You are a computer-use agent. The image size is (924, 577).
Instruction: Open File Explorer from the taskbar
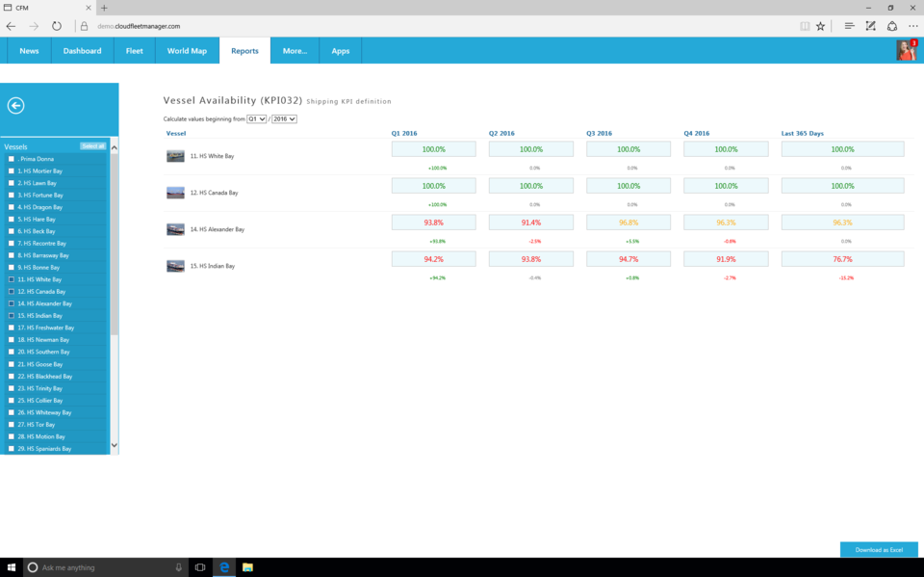(x=247, y=567)
